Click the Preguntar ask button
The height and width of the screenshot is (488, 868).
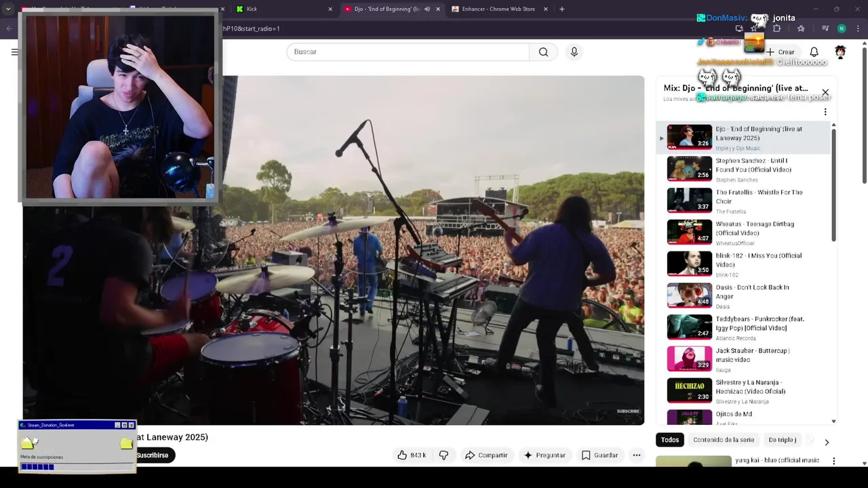coord(545,455)
